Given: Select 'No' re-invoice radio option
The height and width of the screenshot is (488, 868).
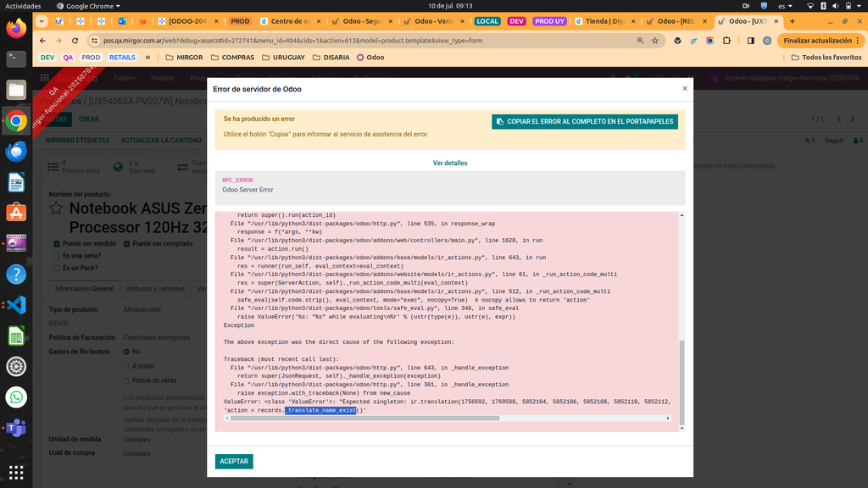Looking at the screenshot, I should click(126, 352).
